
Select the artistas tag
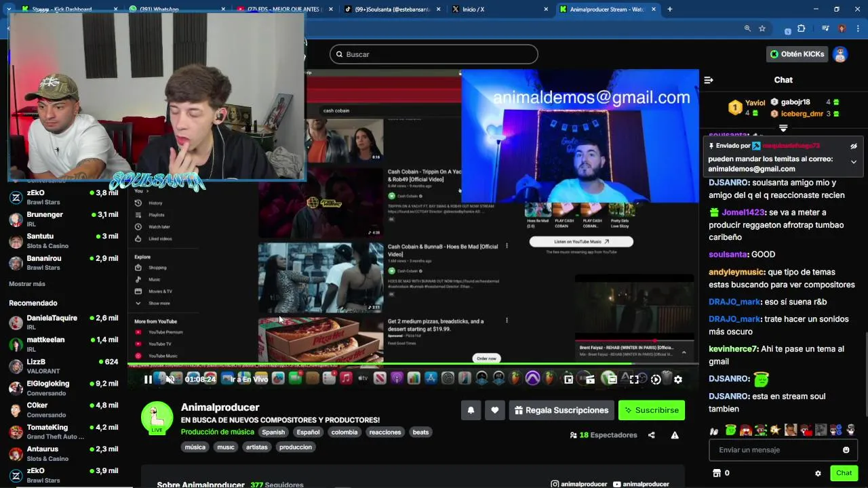click(257, 447)
